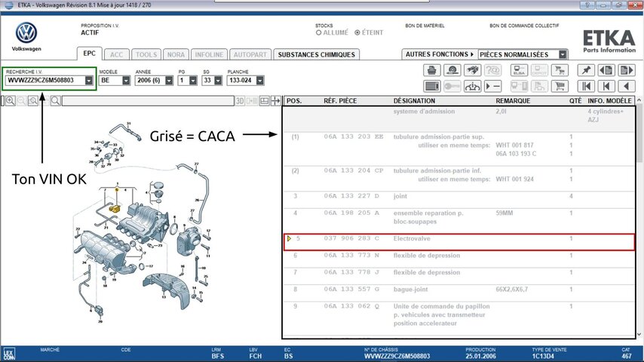
Task: Open the single shopping cart icon
Action: click(560, 86)
